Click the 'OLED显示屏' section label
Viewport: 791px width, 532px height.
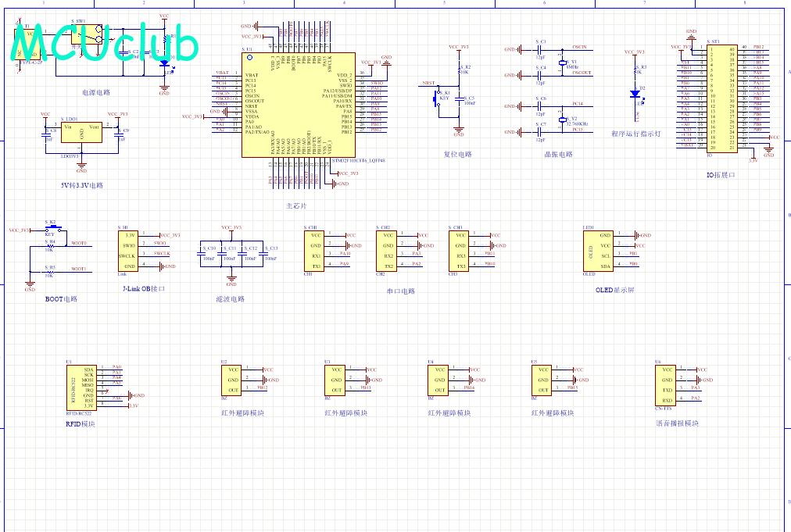[615, 290]
